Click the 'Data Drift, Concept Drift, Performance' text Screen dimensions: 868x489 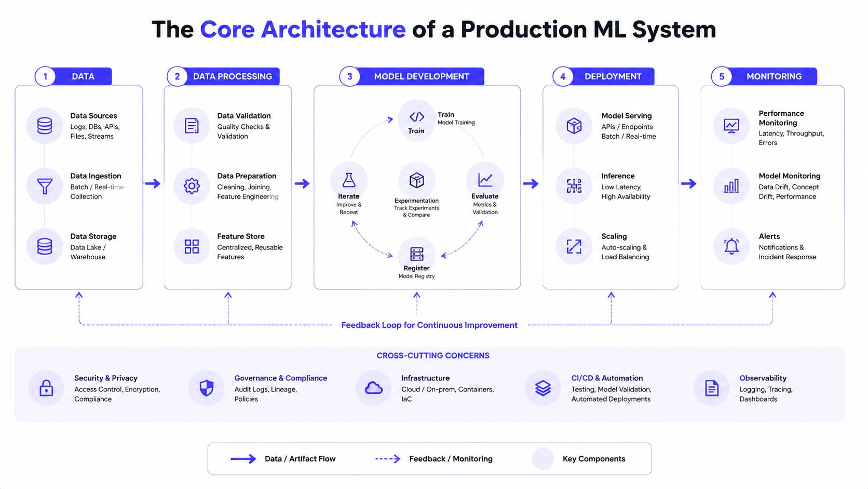click(789, 192)
